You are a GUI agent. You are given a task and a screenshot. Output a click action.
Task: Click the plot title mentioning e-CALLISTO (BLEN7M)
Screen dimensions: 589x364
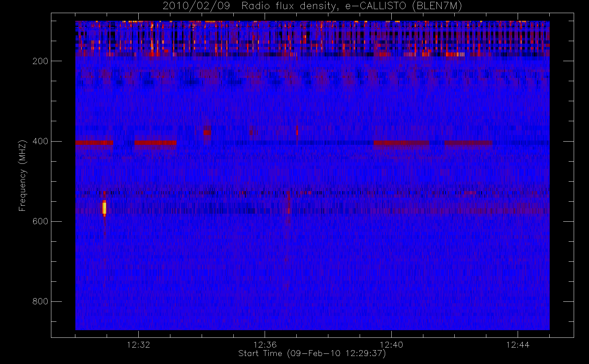click(312, 6)
